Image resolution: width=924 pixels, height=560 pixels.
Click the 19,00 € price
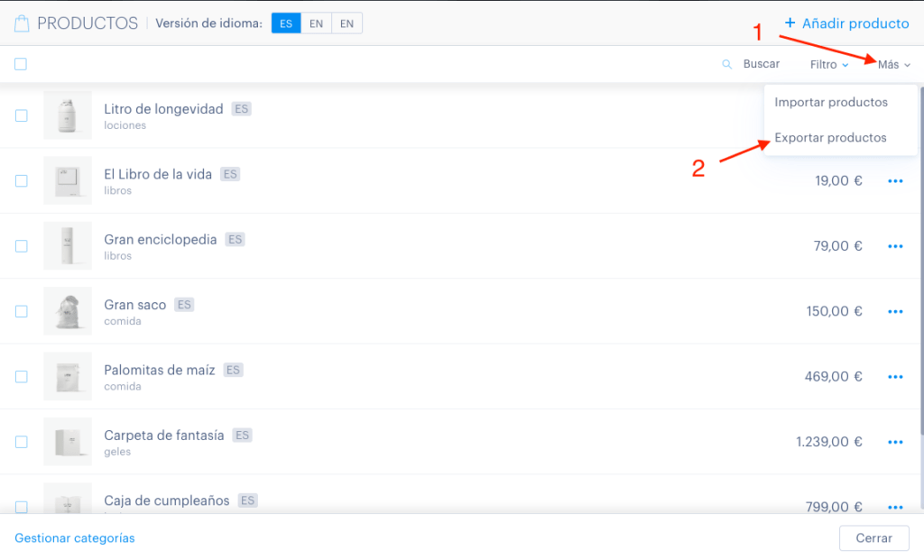click(x=838, y=180)
